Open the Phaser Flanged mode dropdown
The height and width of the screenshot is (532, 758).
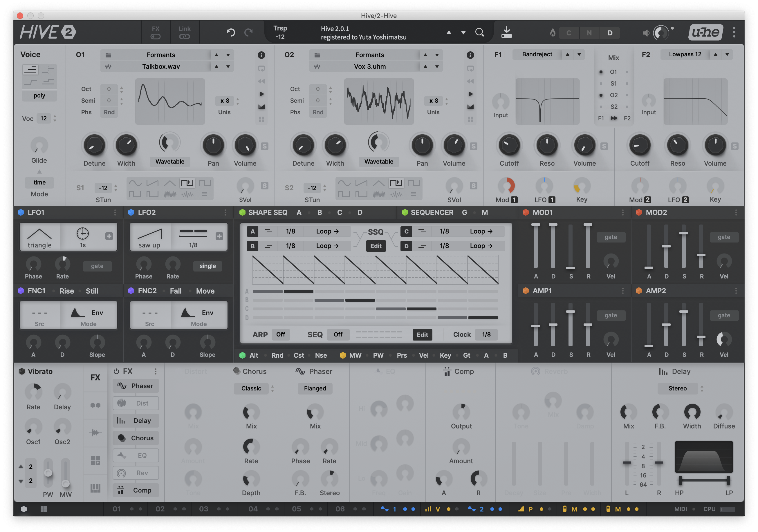click(x=315, y=388)
